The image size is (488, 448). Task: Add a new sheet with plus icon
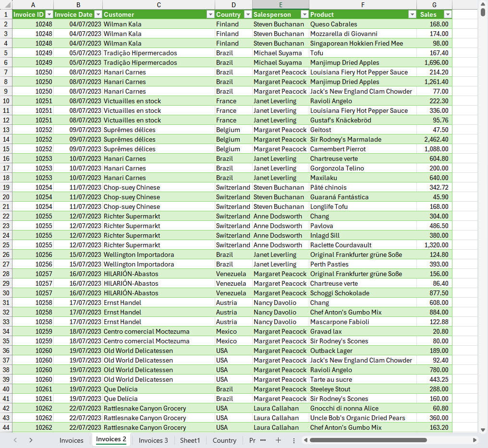pyautogui.click(x=278, y=440)
